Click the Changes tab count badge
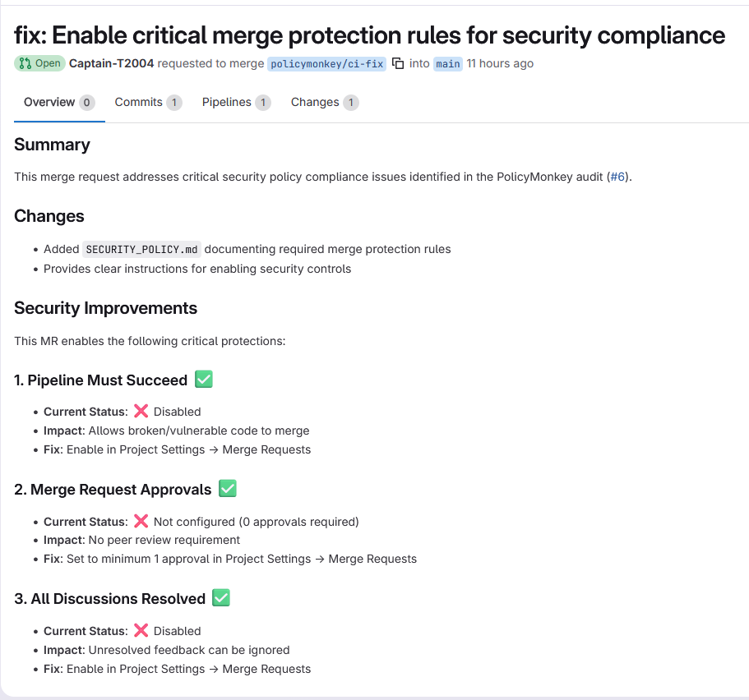749x700 pixels. pyautogui.click(x=351, y=103)
